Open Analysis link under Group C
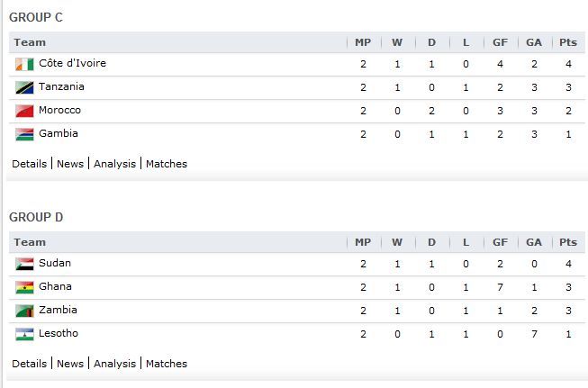The width and height of the screenshot is (588, 388). [114, 164]
